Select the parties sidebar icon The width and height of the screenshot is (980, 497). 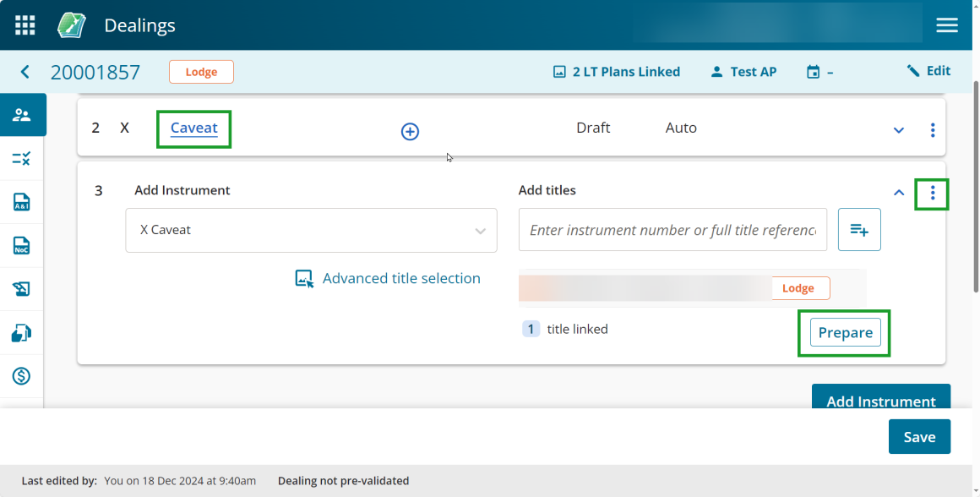[x=22, y=115]
